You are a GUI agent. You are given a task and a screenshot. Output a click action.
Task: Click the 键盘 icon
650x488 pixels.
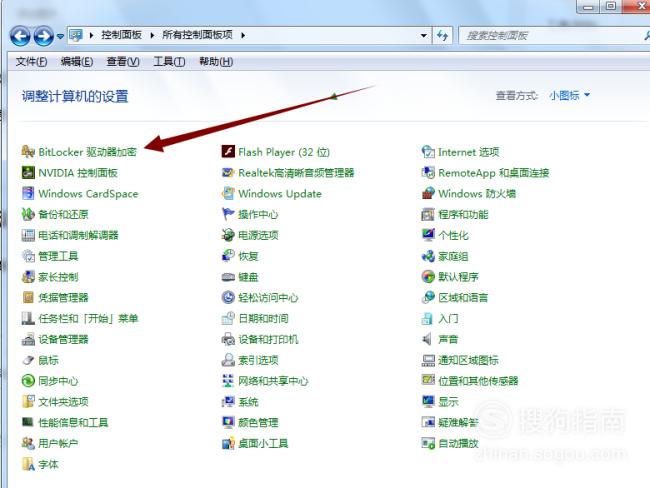[x=228, y=277]
